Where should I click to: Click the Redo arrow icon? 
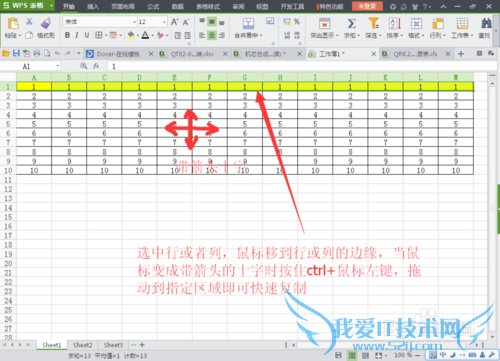coord(68,53)
